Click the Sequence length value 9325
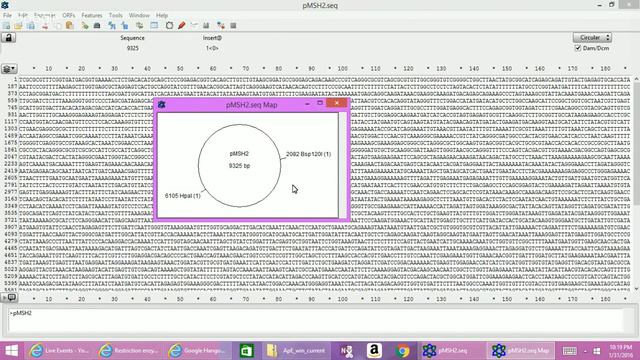 point(133,48)
